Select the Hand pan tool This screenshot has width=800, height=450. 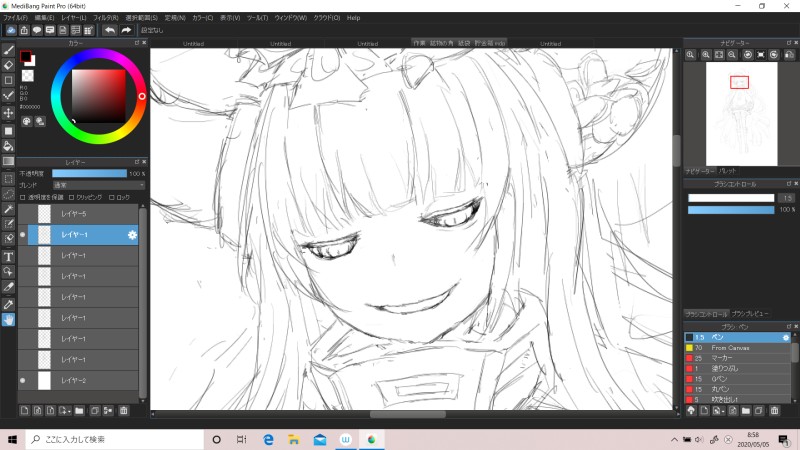coord(9,320)
